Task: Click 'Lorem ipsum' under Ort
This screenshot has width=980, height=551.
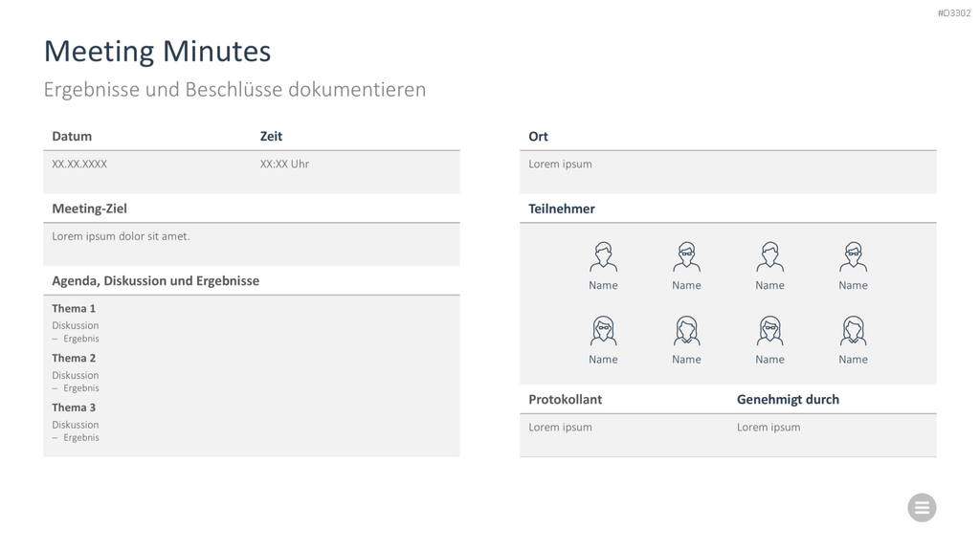Action: point(560,165)
